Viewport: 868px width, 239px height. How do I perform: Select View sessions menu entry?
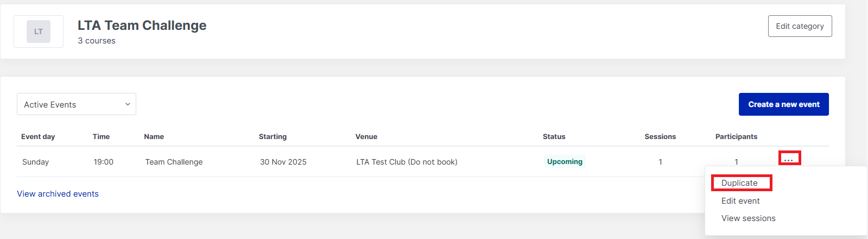(748, 218)
